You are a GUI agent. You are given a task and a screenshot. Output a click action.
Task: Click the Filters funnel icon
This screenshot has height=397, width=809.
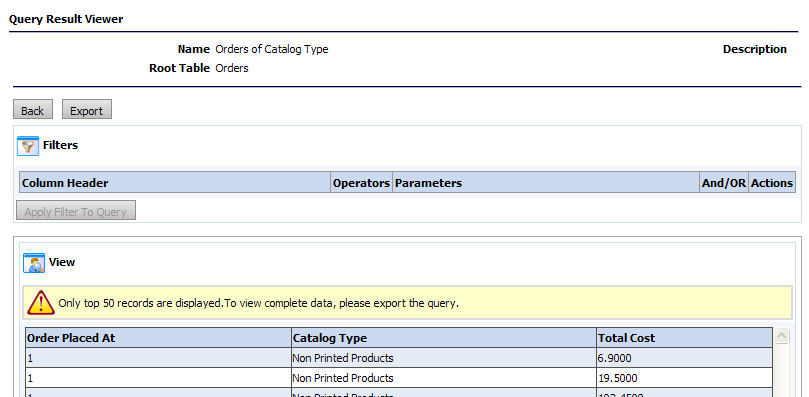[28, 146]
